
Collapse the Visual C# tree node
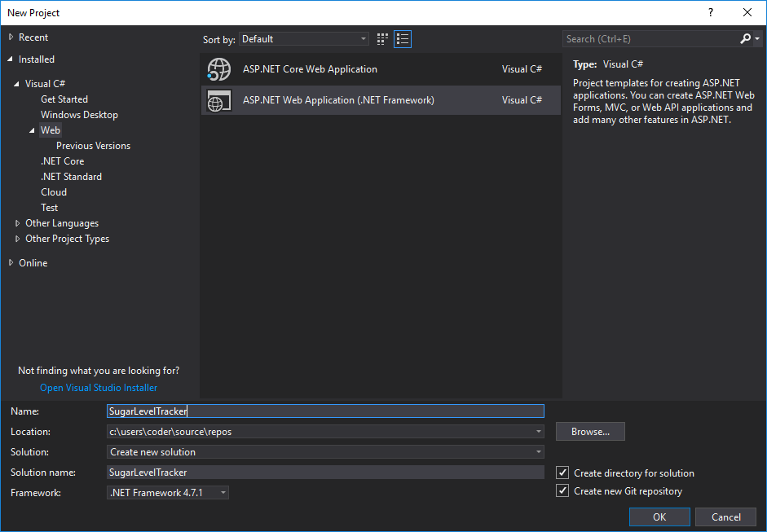click(17, 84)
